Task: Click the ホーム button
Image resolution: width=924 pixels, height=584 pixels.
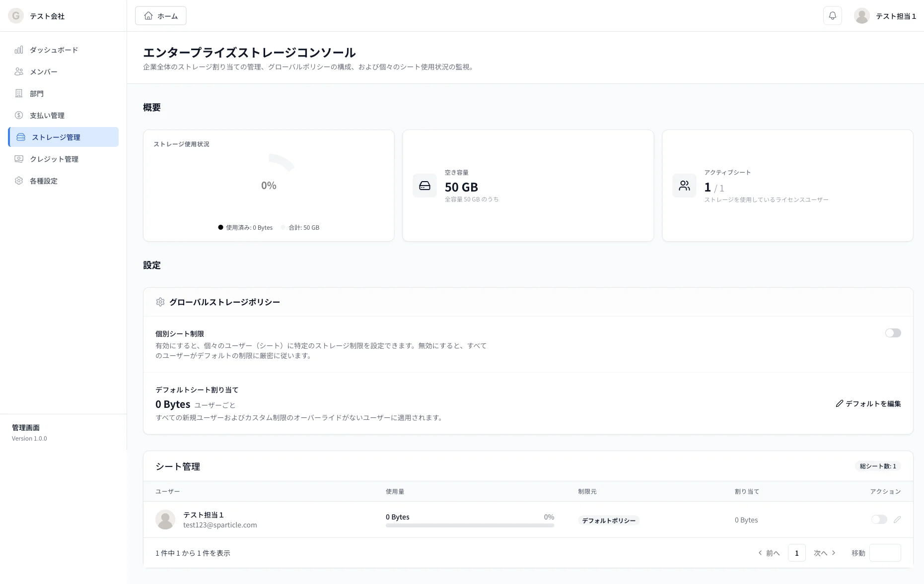Action: pyautogui.click(x=160, y=16)
